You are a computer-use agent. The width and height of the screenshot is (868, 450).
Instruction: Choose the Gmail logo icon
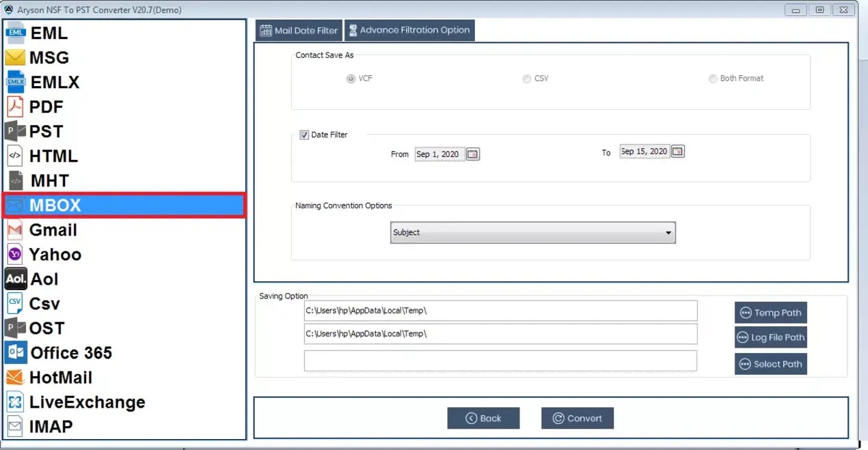[15, 230]
